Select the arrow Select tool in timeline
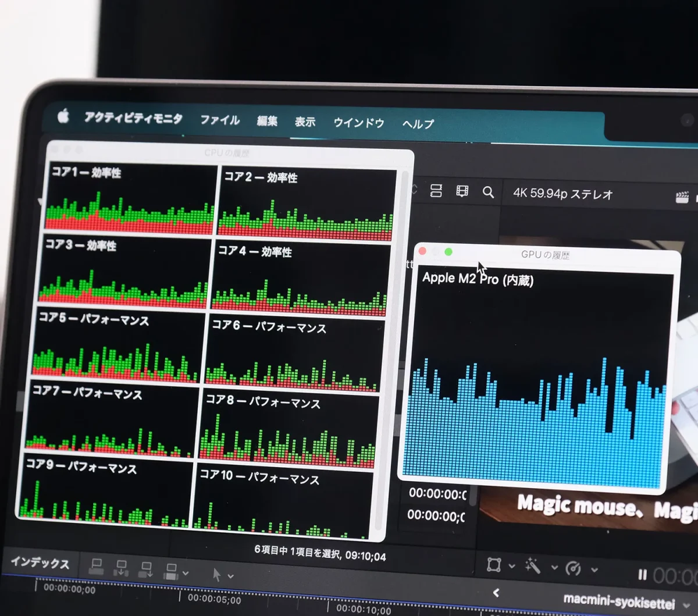Image resolution: width=698 pixels, height=616 pixels. (216, 574)
